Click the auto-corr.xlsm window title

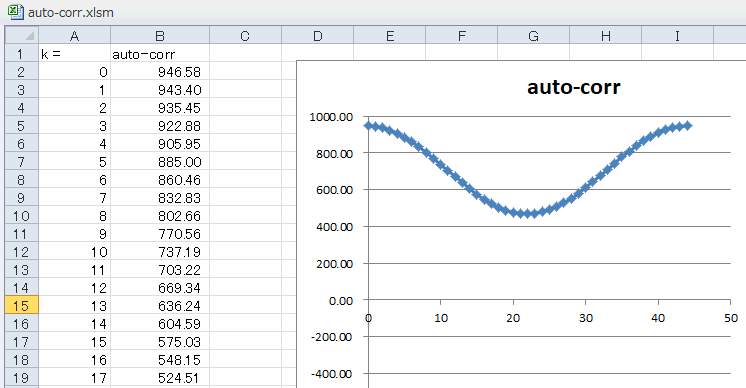(x=71, y=12)
